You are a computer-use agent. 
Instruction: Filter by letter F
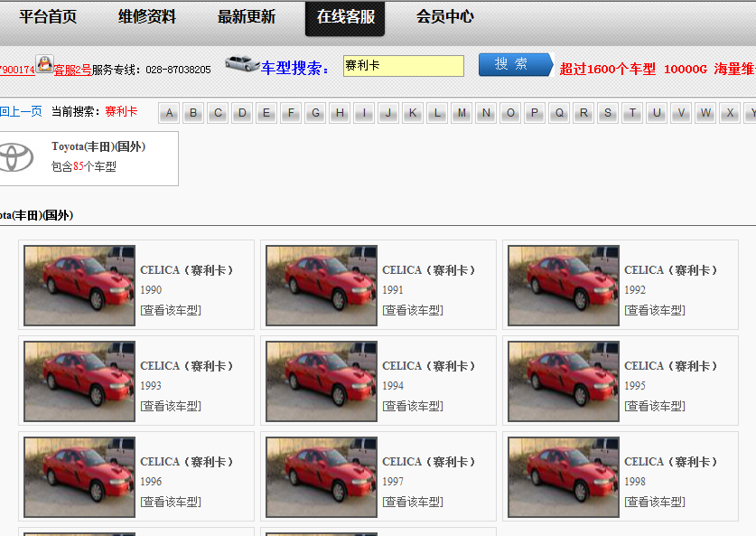(x=291, y=113)
